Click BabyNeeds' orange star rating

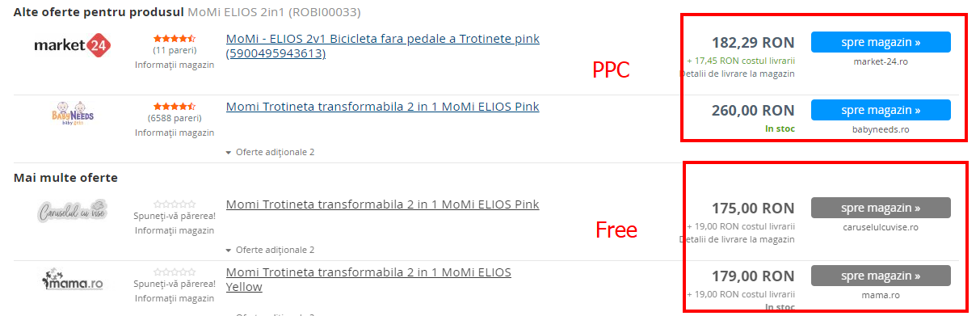tap(175, 106)
